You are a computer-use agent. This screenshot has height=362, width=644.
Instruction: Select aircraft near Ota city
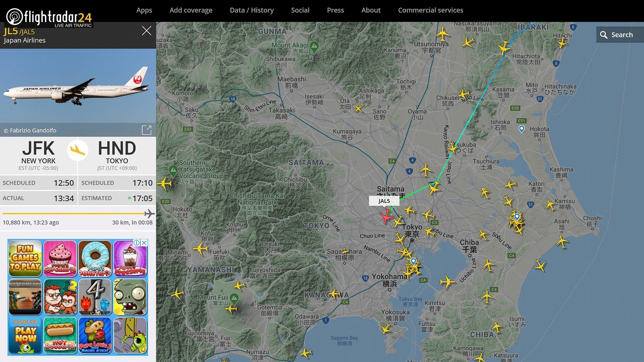tap(359, 108)
